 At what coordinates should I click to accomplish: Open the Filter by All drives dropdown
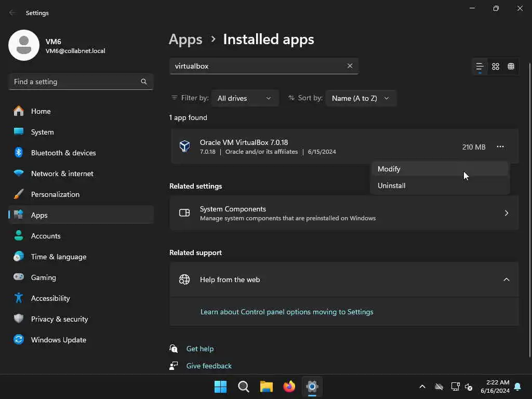pos(245,98)
